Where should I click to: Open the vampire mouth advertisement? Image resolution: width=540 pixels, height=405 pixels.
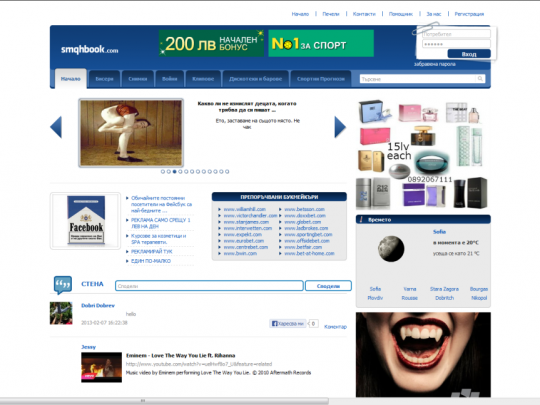[423, 355]
